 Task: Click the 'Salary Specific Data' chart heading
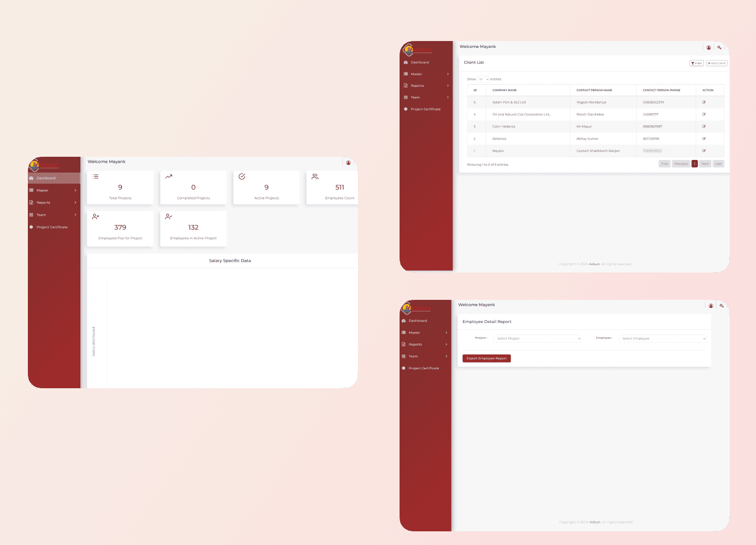(230, 260)
